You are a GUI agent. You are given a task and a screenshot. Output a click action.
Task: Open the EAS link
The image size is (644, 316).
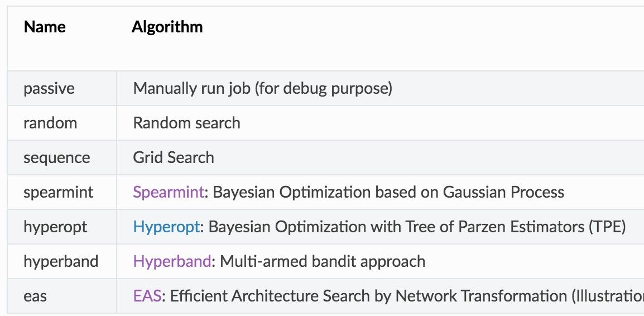point(147,296)
